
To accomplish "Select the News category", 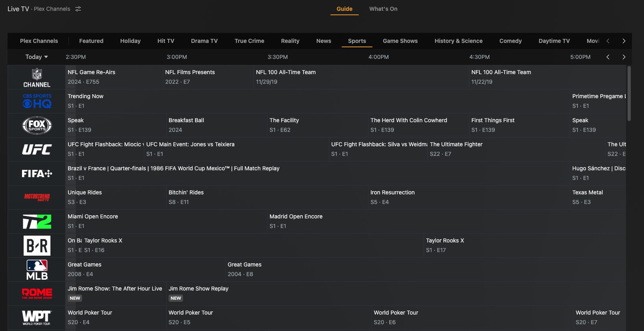I will pyautogui.click(x=324, y=41).
